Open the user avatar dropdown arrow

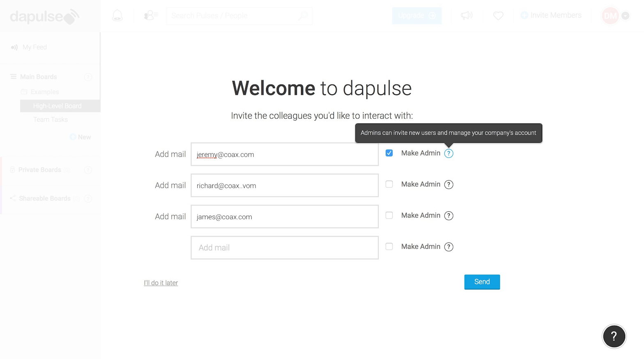[625, 16]
